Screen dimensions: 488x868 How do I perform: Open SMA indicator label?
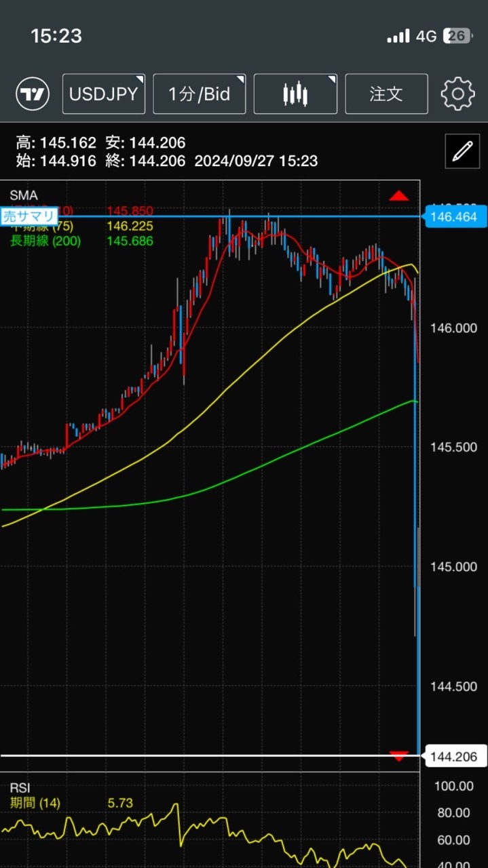[x=24, y=196]
